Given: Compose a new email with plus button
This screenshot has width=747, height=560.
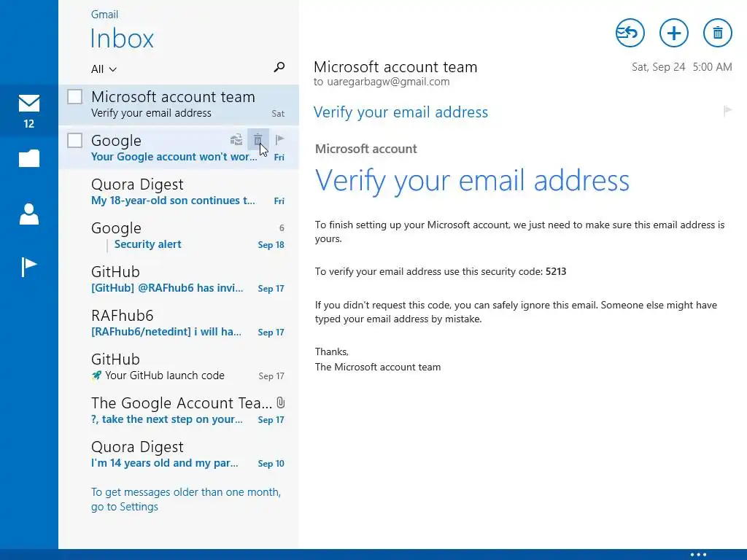Looking at the screenshot, I should (673, 34).
